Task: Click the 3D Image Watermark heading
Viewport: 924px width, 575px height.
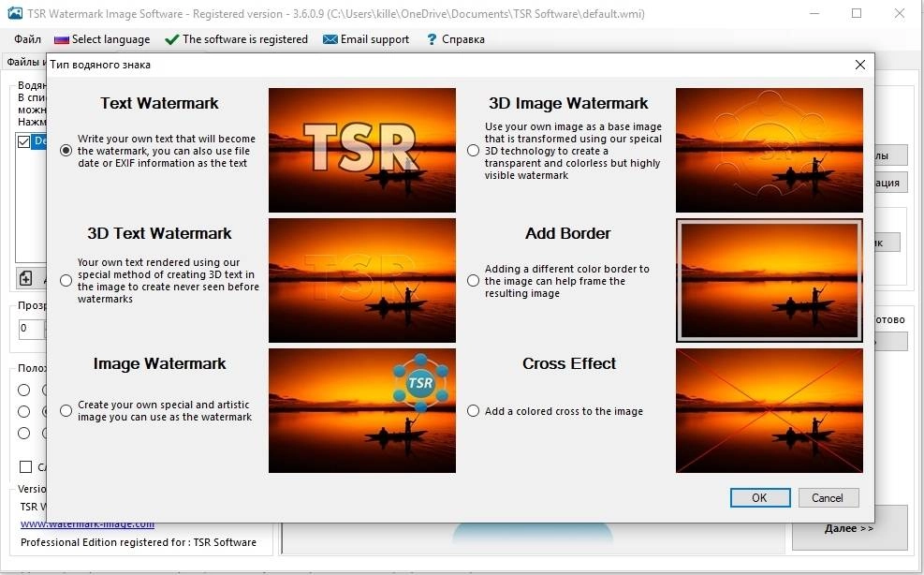Action: tap(568, 103)
